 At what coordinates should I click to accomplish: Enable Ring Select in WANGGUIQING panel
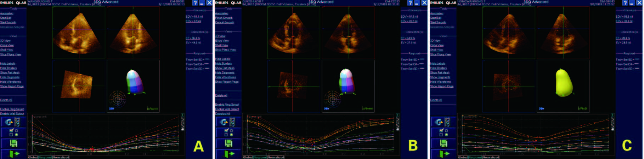pos(12,109)
